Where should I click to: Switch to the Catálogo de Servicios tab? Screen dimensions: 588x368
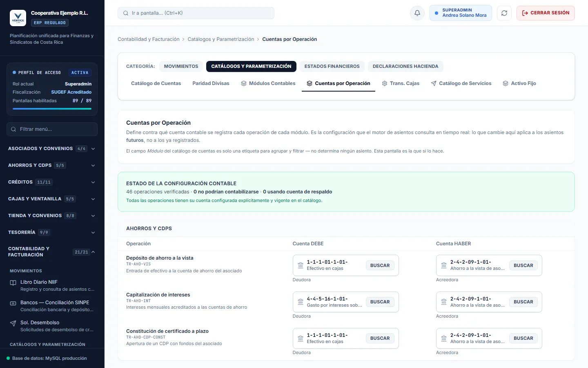pyautogui.click(x=461, y=83)
